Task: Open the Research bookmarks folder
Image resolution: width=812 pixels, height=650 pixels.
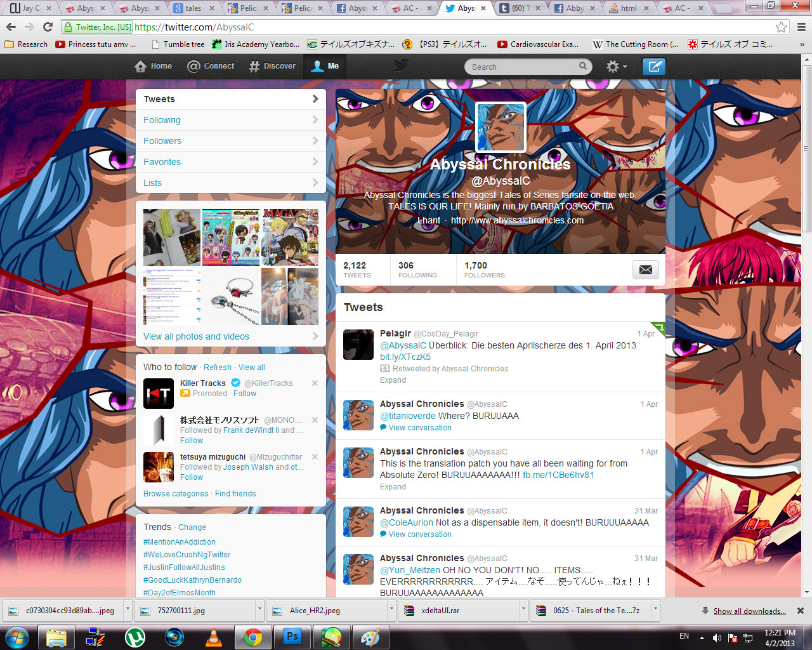Action: pos(26,44)
